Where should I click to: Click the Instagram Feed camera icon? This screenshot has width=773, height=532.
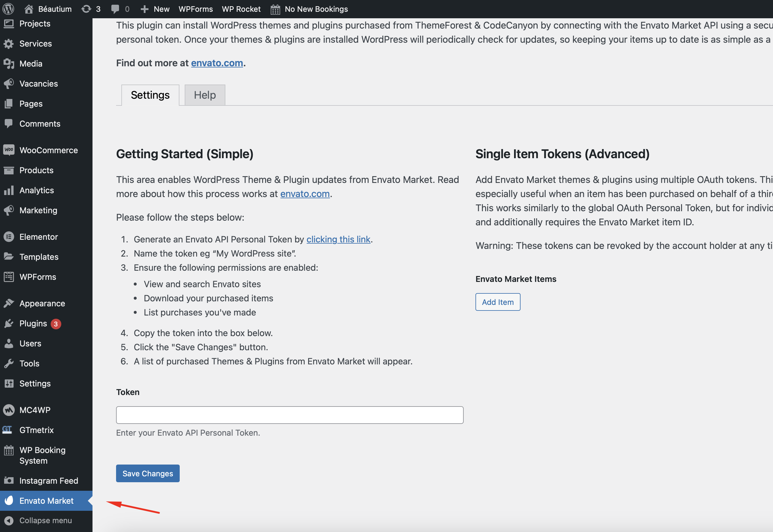9,481
